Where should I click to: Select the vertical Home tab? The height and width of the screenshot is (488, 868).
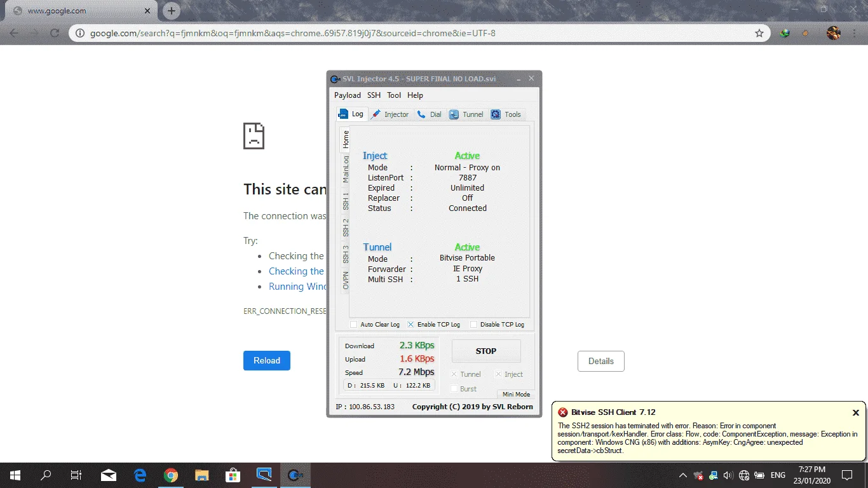pyautogui.click(x=345, y=139)
